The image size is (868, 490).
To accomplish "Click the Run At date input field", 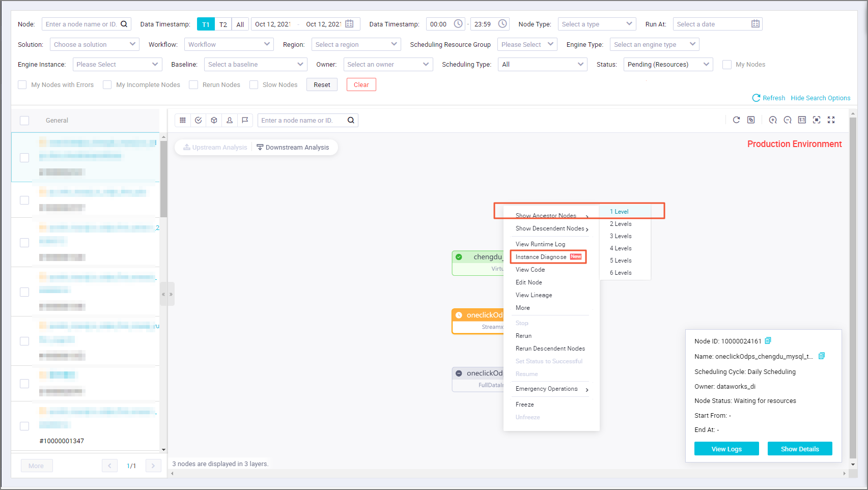I will click(x=717, y=24).
